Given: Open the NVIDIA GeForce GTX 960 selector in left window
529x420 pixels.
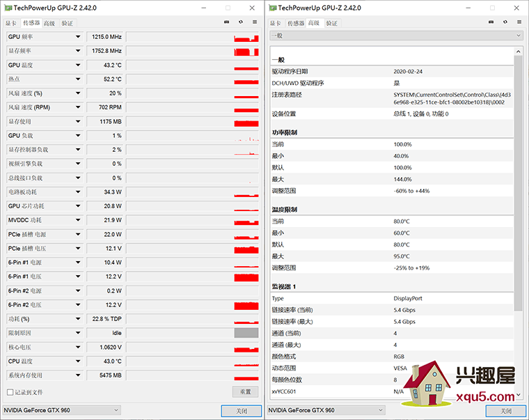Looking at the screenshot, I should click(x=61, y=410).
